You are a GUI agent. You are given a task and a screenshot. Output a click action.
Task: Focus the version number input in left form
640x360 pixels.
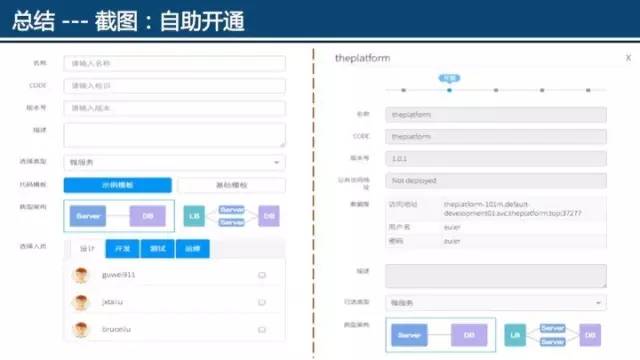click(x=175, y=108)
